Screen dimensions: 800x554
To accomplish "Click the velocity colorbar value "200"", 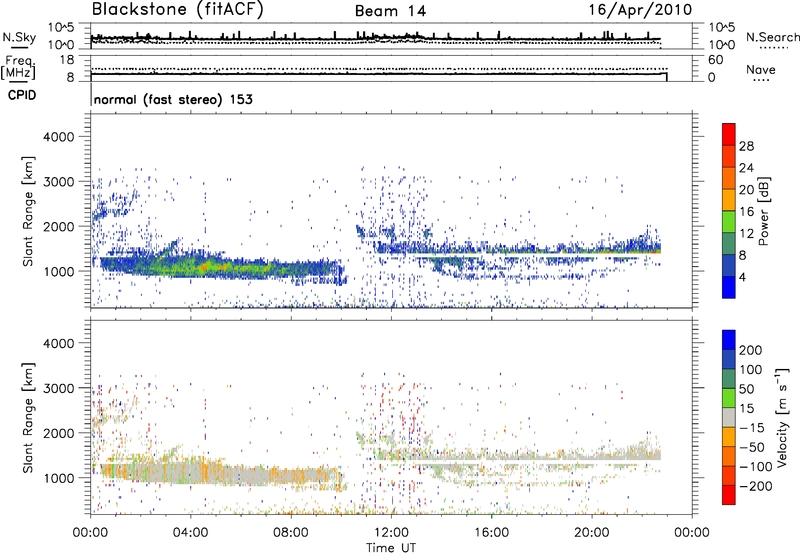I will click(751, 350).
